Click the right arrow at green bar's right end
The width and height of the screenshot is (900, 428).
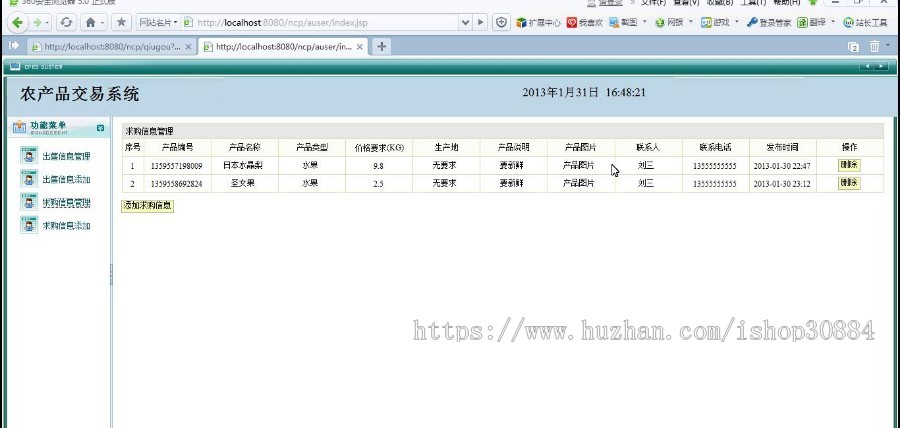tap(880, 67)
